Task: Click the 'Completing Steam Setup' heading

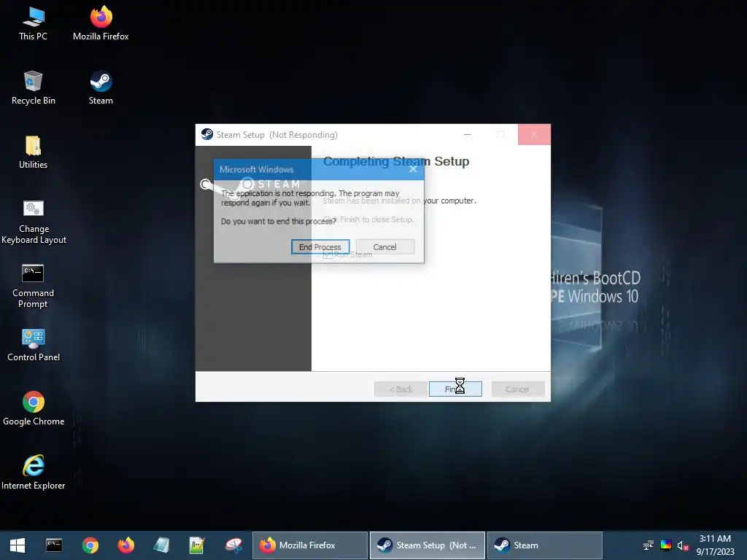Action: 396,161
